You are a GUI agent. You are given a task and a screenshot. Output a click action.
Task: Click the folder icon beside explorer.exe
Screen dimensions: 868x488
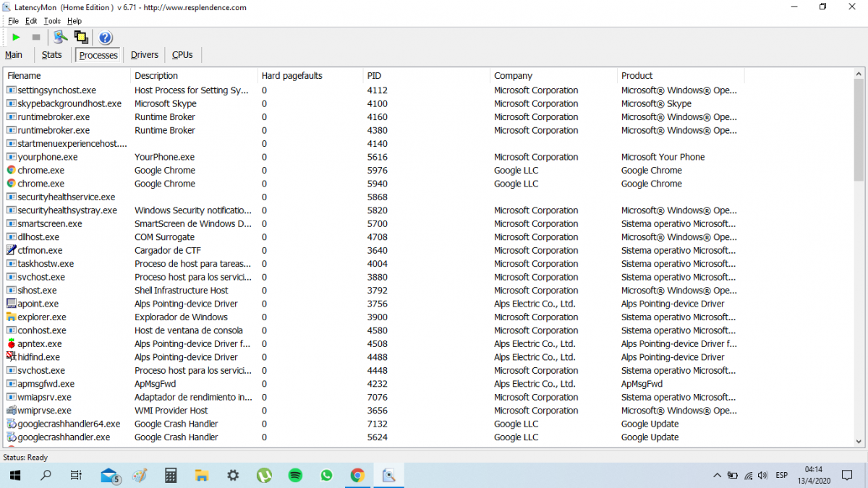coord(12,317)
